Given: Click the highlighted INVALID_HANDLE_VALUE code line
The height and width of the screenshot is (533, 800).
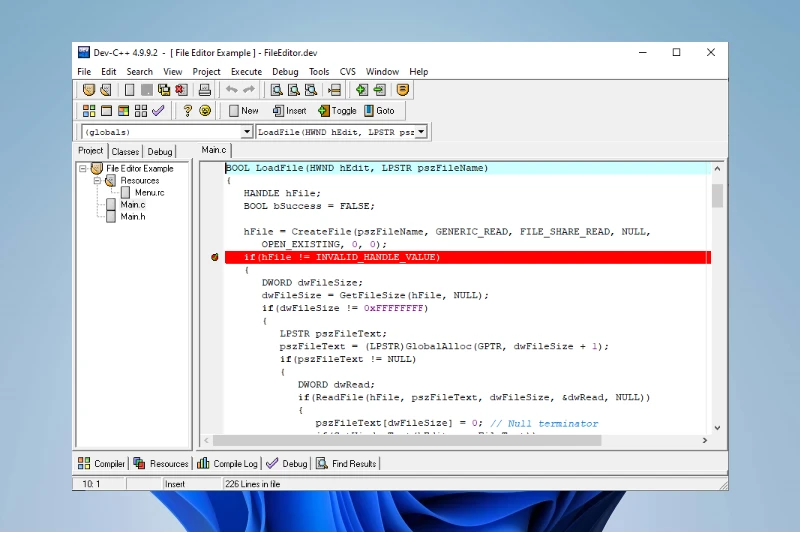Looking at the screenshot, I should (467, 257).
